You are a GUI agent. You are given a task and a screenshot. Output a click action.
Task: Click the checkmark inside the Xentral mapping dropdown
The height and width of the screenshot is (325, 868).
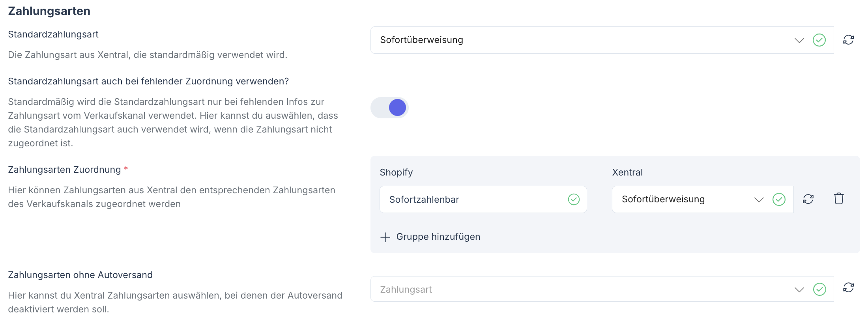click(780, 199)
